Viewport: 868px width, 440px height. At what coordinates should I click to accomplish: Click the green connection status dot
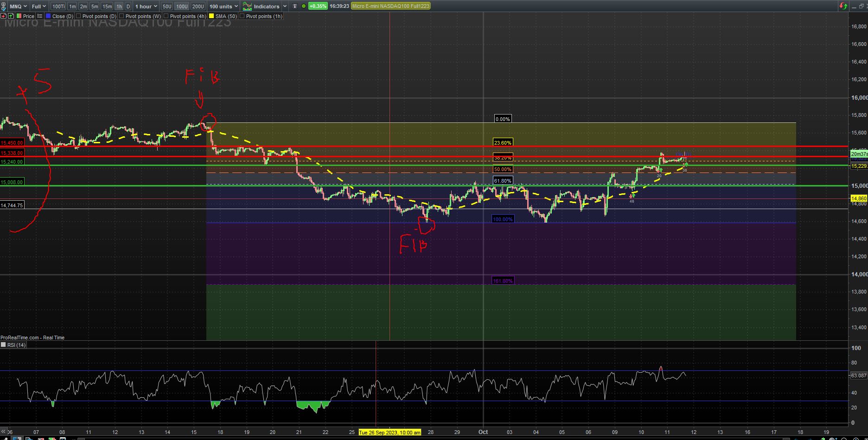(x=304, y=6)
